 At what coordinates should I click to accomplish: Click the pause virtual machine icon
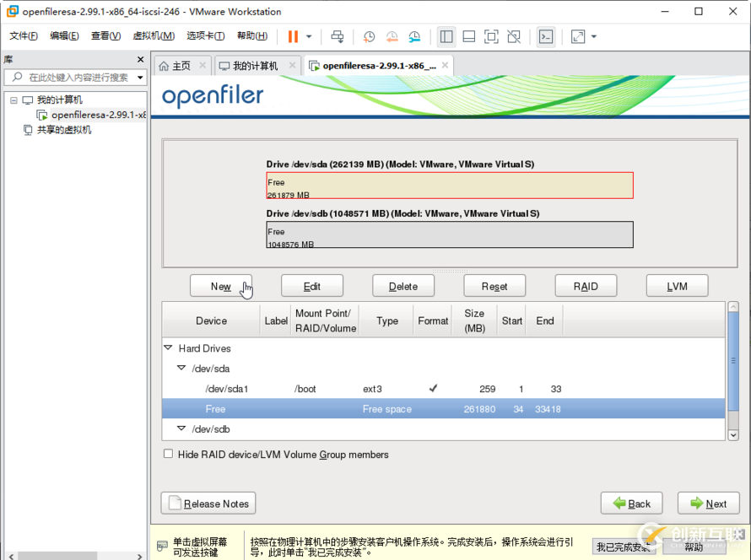pyautogui.click(x=293, y=36)
